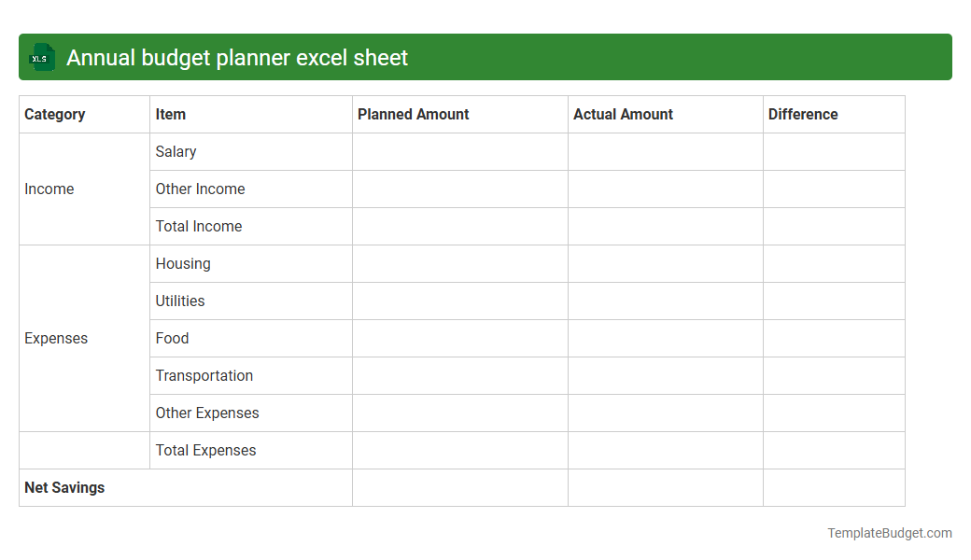Image resolution: width=971 pixels, height=560 pixels.
Task: Select the Net Savings row
Action: 64,487
